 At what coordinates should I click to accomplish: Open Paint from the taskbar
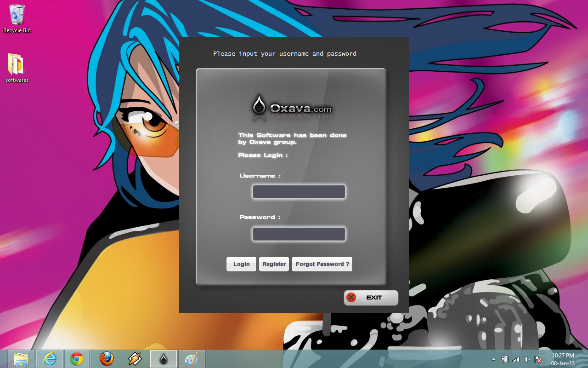pos(192,359)
